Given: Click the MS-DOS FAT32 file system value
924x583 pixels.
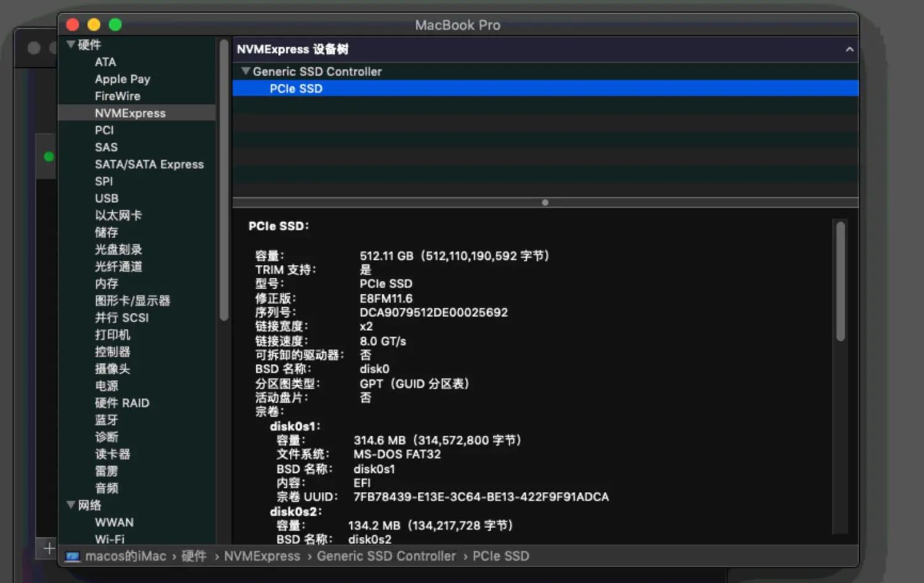Looking at the screenshot, I should pyautogui.click(x=397, y=454).
